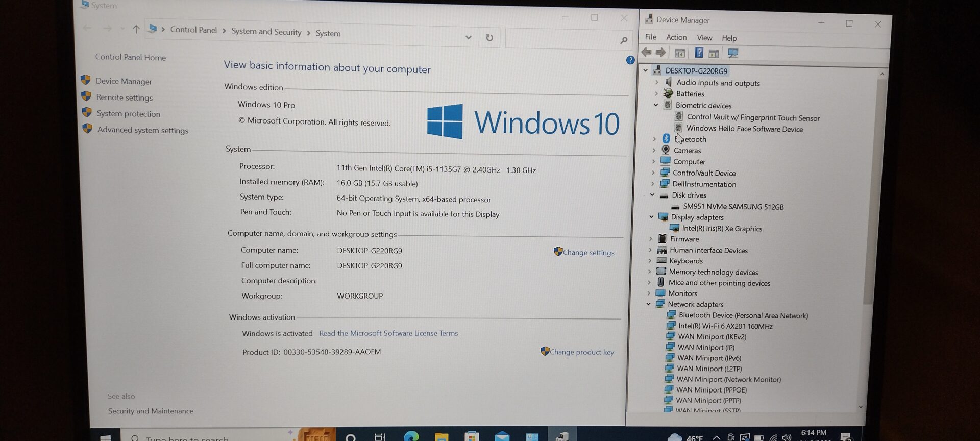The image size is (980, 441).
Task: Select Control Vault w/ Fingerprint Touch Sensor
Action: (753, 117)
